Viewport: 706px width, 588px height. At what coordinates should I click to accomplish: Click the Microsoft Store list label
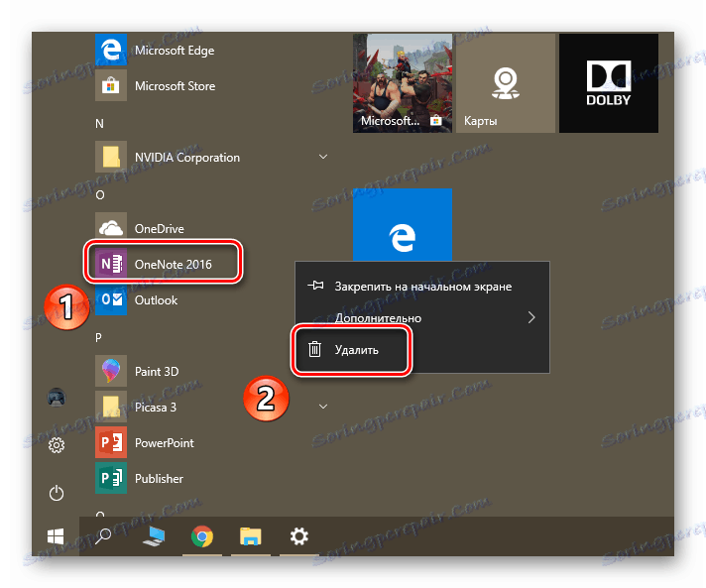[176, 86]
